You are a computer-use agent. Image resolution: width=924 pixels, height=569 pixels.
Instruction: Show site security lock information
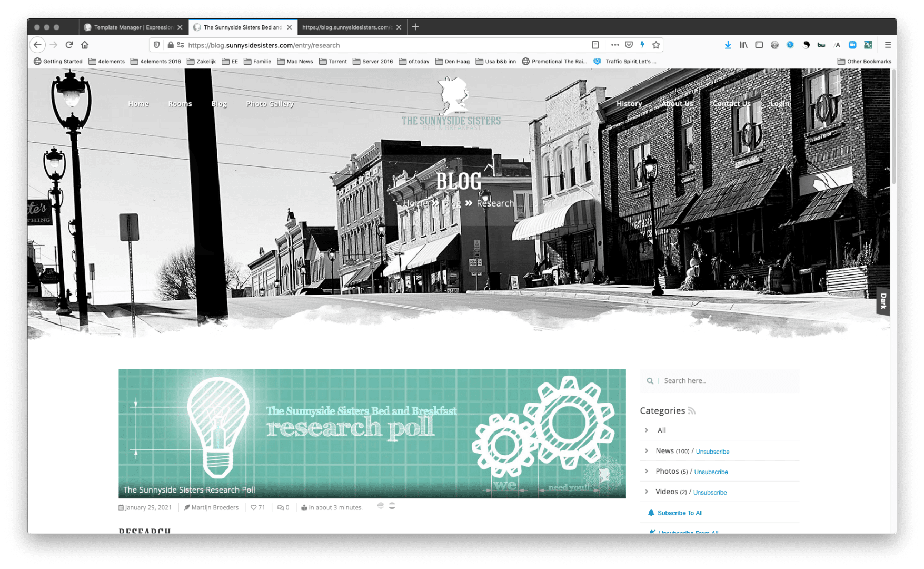point(170,45)
